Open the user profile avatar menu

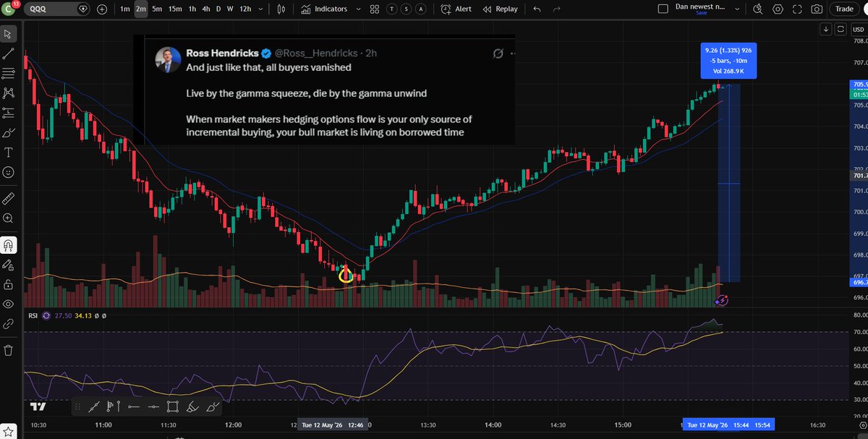click(x=9, y=9)
